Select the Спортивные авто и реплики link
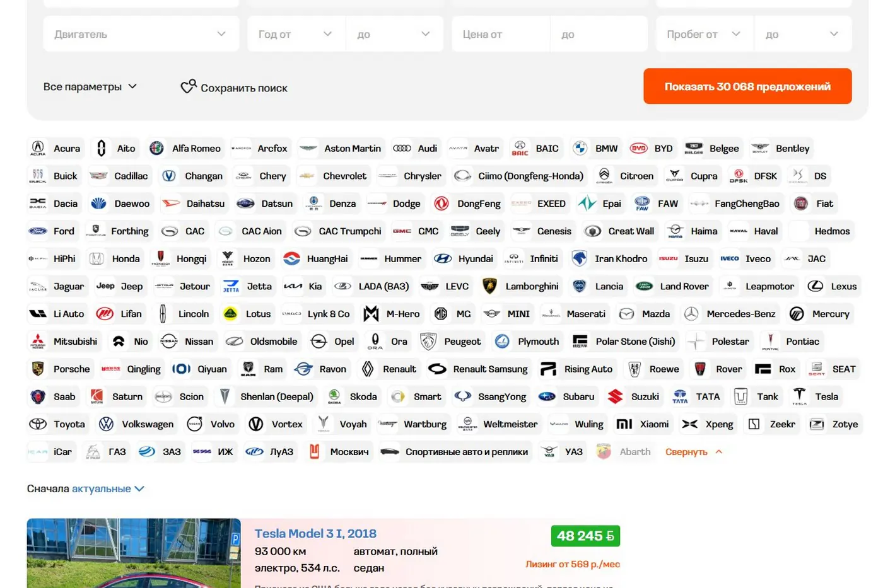 (x=455, y=452)
